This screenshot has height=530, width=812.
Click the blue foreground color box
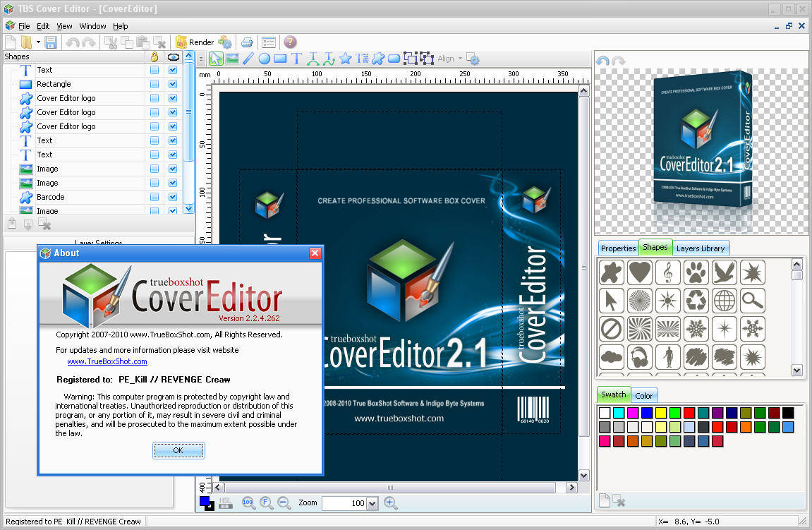(205, 501)
